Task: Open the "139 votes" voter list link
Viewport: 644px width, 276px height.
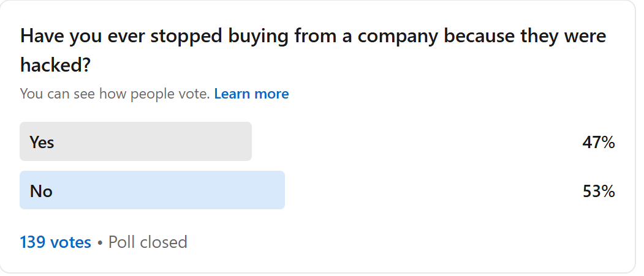Action: [55, 242]
